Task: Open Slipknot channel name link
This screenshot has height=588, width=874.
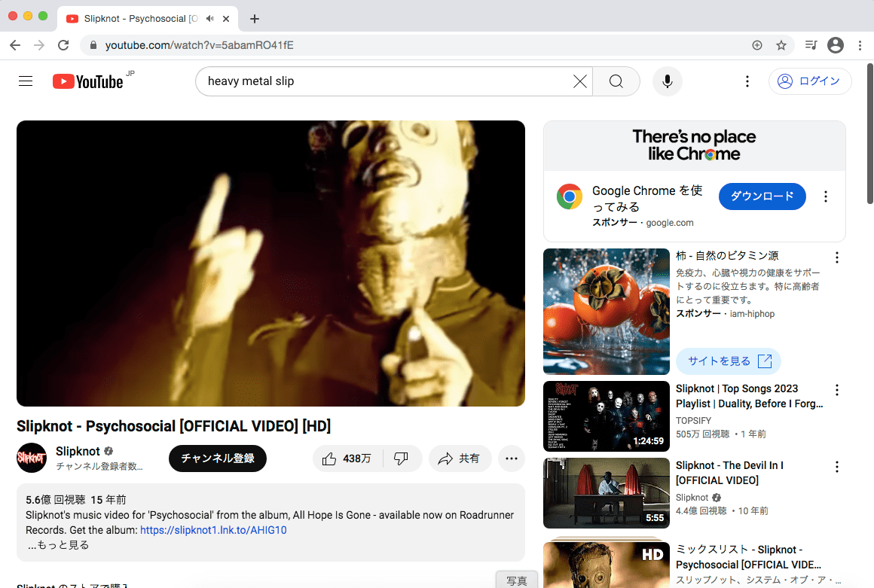Action: pyautogui.click(x=78, y=451)
